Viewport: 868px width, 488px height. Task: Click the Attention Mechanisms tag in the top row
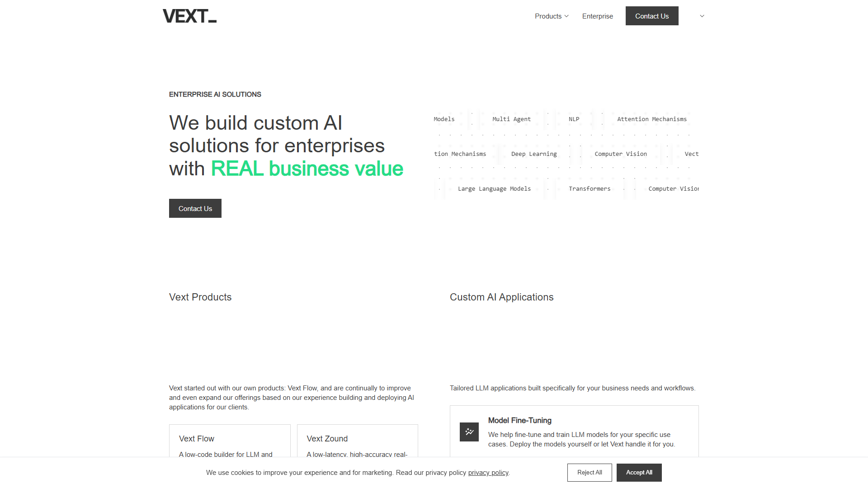pos(652,119)
